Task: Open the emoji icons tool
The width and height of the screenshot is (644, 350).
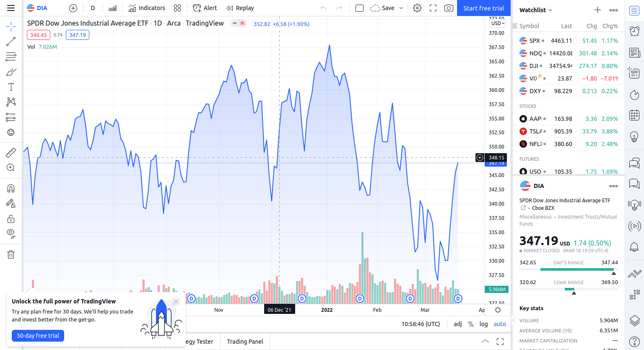Action: [x=11, y=132]
